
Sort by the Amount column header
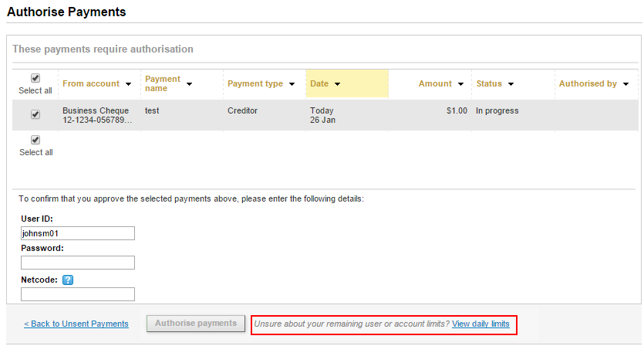(435, 83)
